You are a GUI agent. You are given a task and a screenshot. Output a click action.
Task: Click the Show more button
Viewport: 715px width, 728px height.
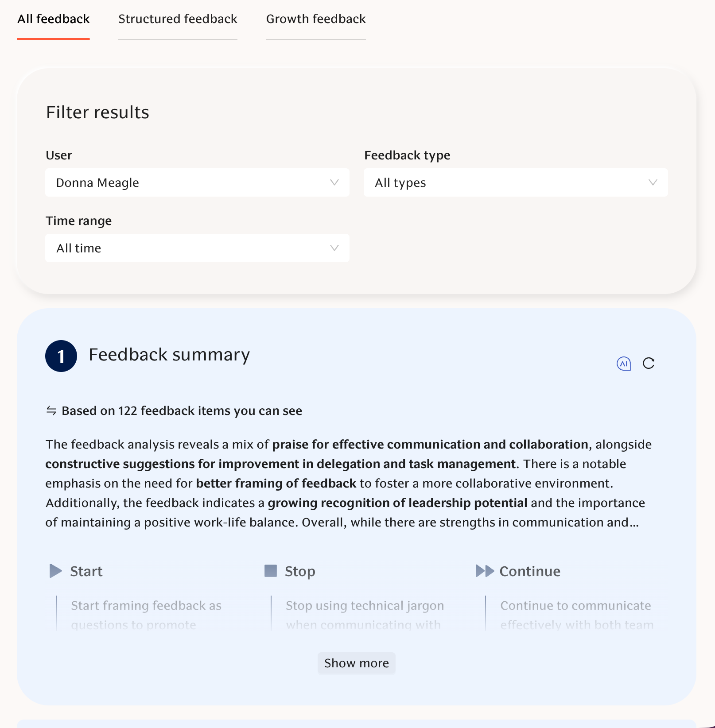[x=357, y=663]
